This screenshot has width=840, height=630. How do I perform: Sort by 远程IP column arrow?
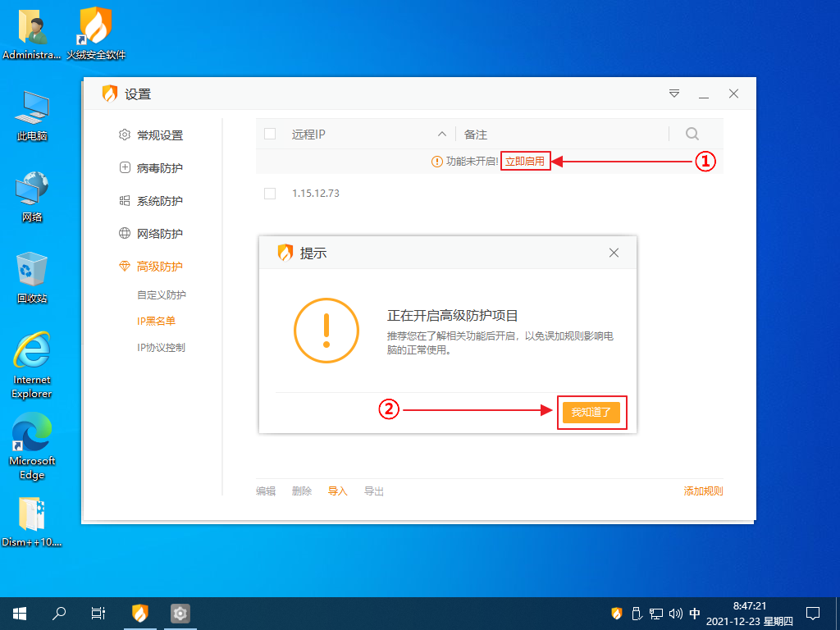click(x=442, y=134)
